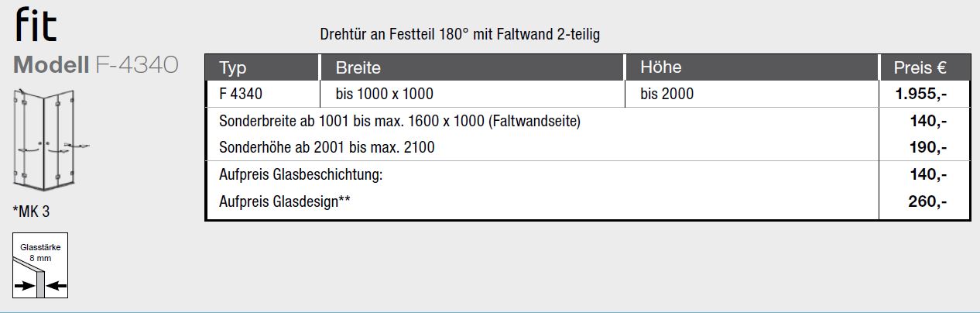Select the Modell F-4340 heading
980x313 pixels.
[97, 65]
